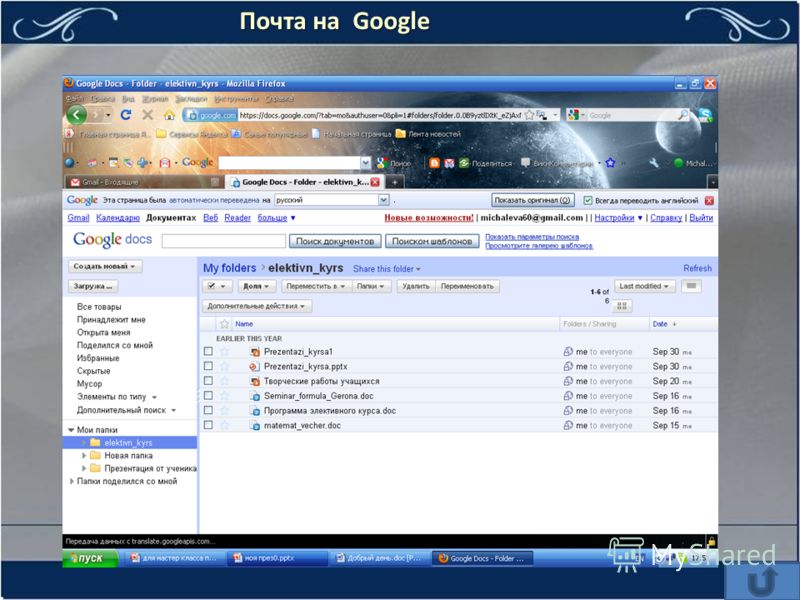The width and height of the screenshot is (800, 600).
Task: Open a new browser tab with plus button
Action: point(394,182)
